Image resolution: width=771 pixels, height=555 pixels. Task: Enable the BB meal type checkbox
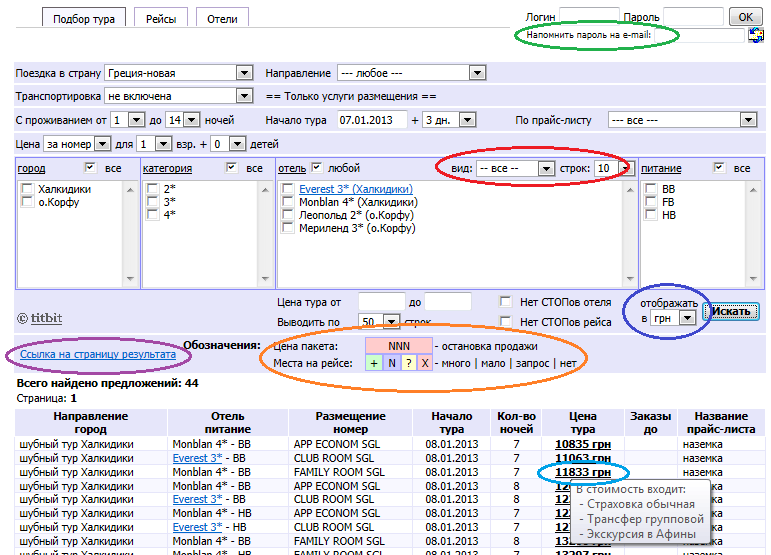point(651,188)
